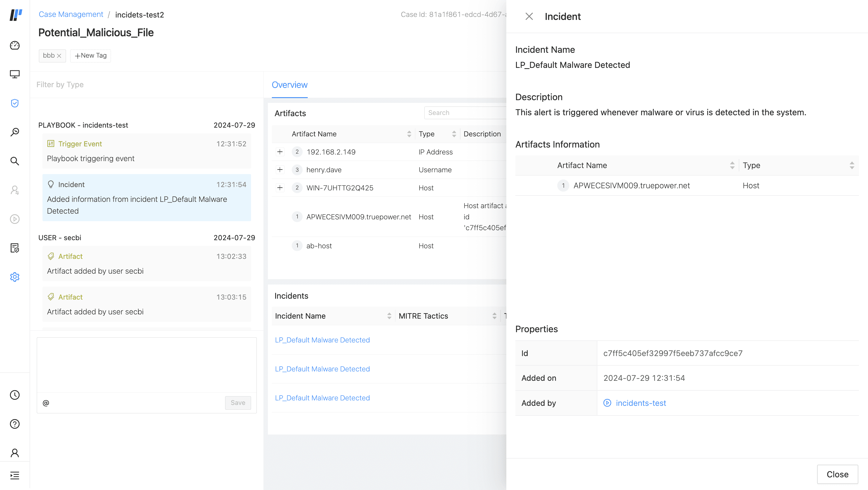Click the monitor icon in sidebar
868x490 pixels.
(x=14, y=74)
